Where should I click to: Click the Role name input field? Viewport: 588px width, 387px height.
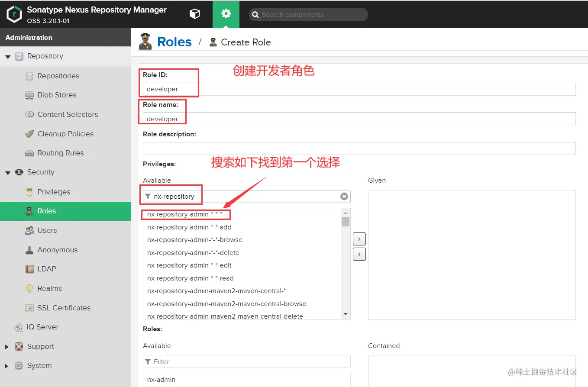359,119
